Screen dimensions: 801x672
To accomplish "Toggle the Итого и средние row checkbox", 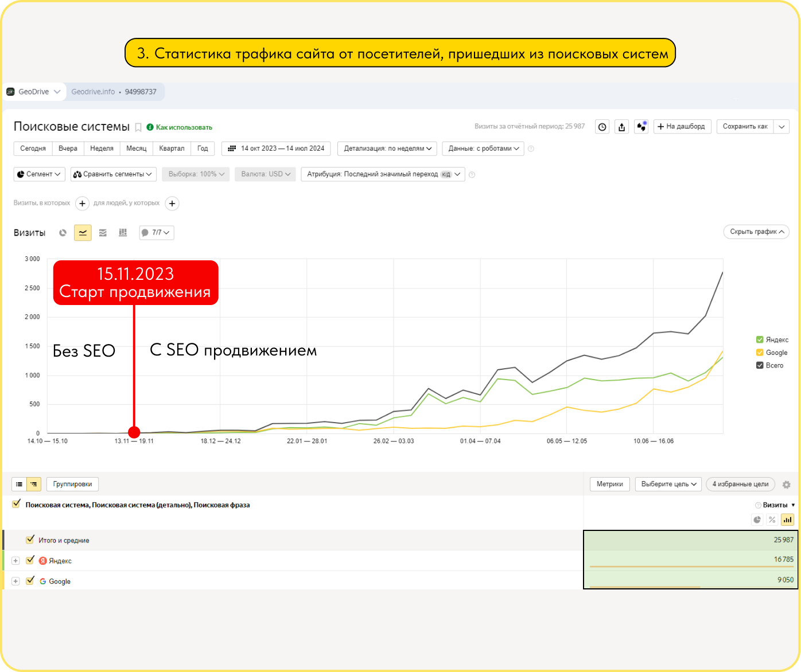I will [30, 540].
